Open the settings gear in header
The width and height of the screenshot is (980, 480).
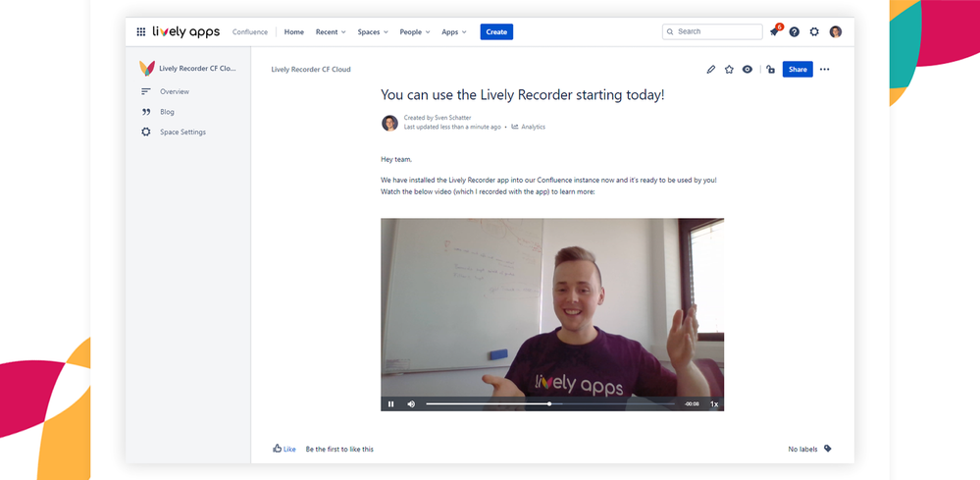coord(814,31)
